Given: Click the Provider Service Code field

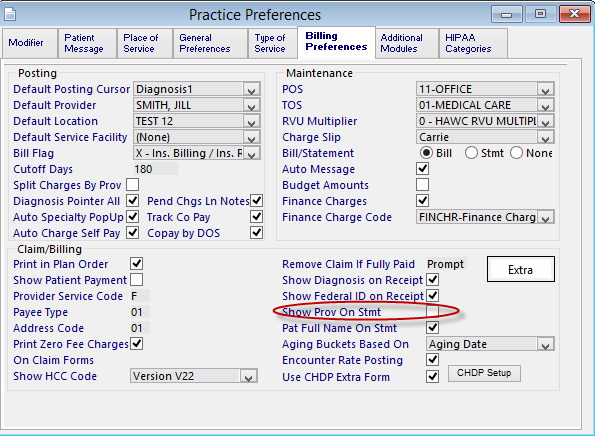Looking at the screenshot, I should 140,296.
